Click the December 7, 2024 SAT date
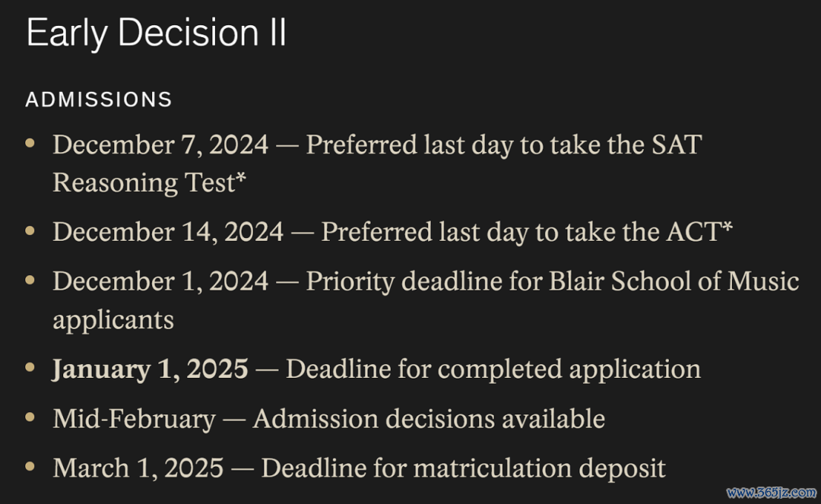This screenshot has height=504, width=821. click(160, 144)
